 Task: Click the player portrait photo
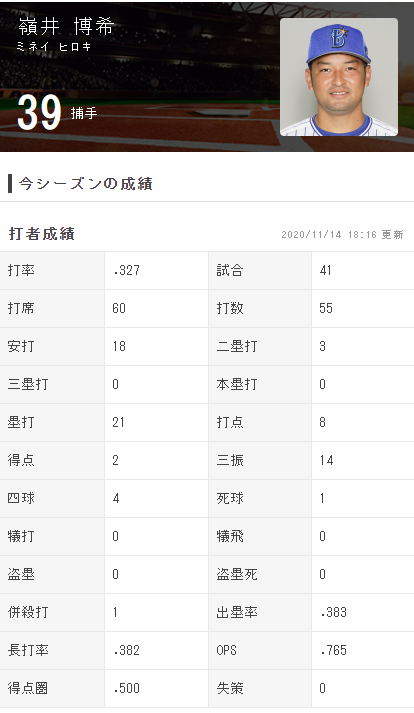pos(339,77)
